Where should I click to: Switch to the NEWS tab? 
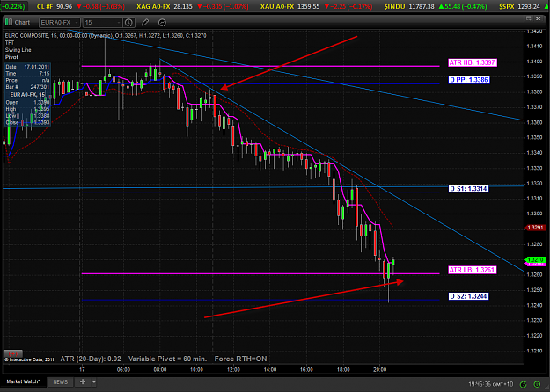[61, 381]
